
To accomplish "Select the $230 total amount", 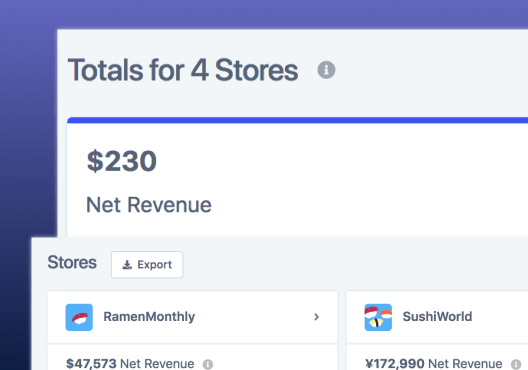I will (x=122, y=161).
